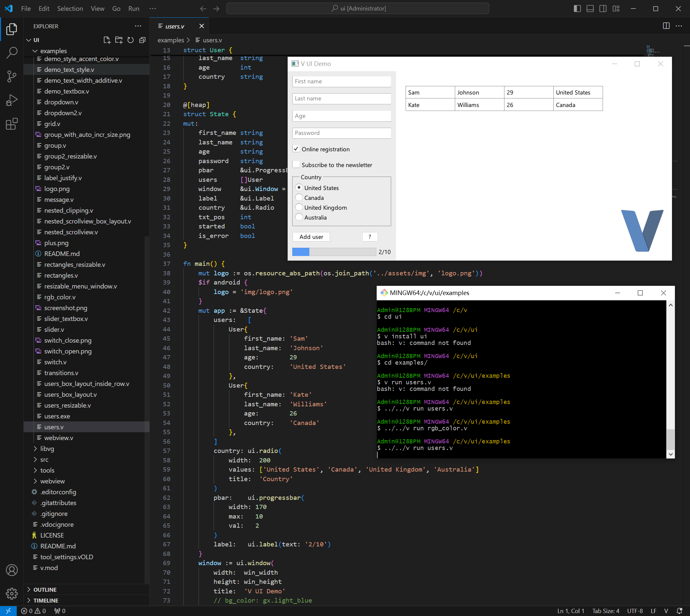Collapse the examples folder
The height and width of the screenshot is (616, 690).
point(53,51)
